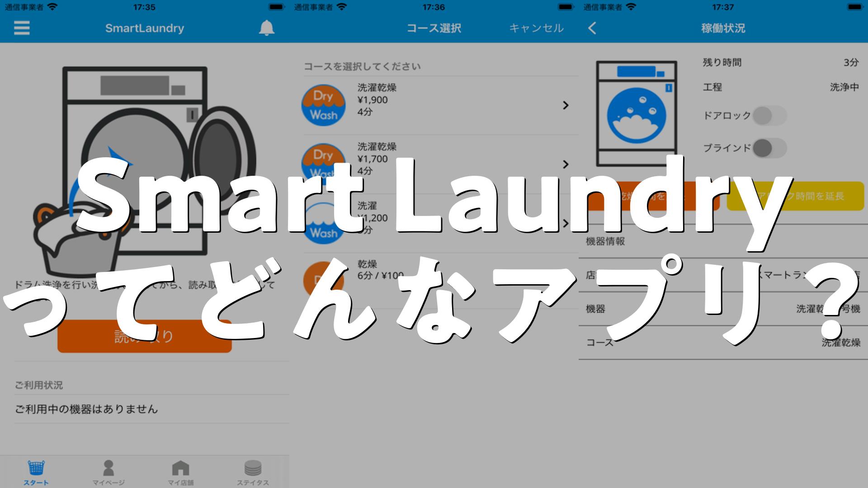Tap the Wash icon for the ¥1,200 course

323,223
